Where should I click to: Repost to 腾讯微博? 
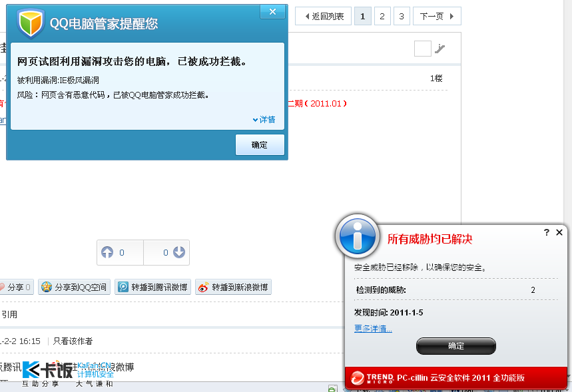[153, 288]
